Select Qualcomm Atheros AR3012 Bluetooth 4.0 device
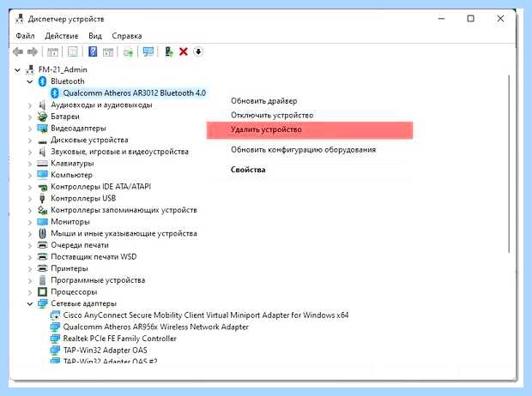Viewport: 532px width, 396px height. (x=135, y=93)
